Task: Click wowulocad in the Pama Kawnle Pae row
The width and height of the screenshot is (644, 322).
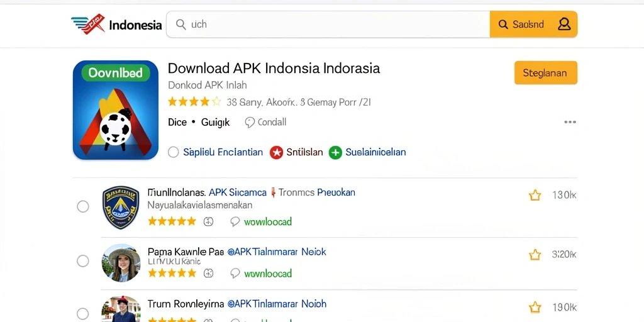Action: pos(268,273)
